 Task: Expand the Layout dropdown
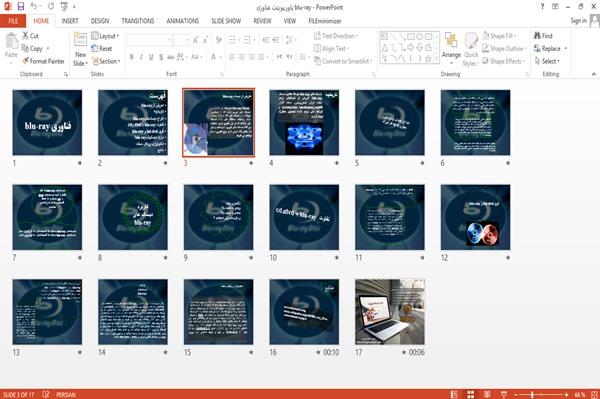click(105, 36)
